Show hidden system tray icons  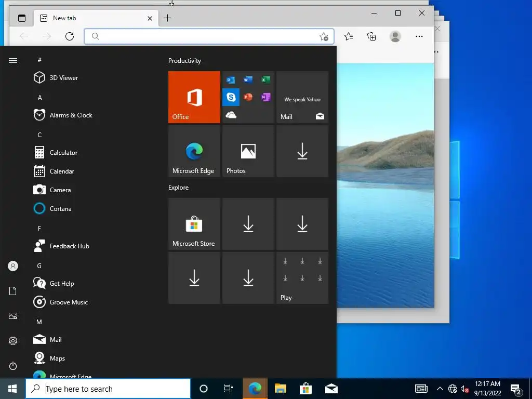(x=440, y=389)
